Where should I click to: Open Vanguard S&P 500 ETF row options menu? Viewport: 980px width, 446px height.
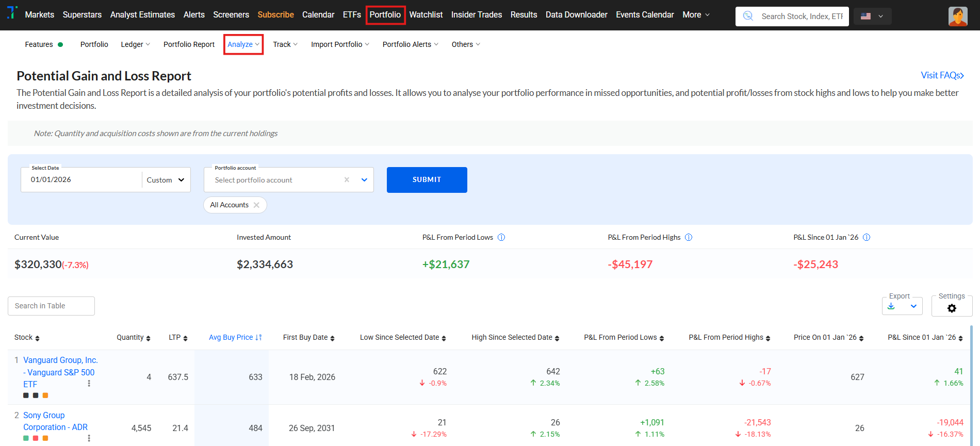click(89, 384)
